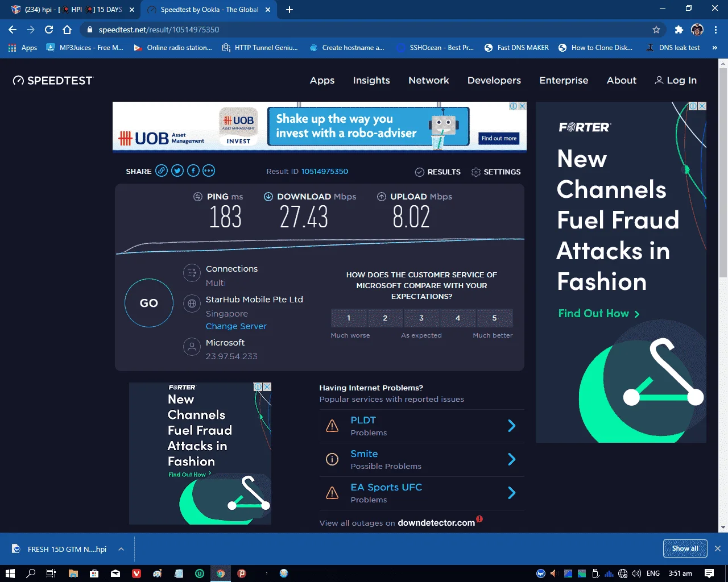728x582 pixels.
Task: Open the MP3Juices bookmark
Action: tap(85, 48)
